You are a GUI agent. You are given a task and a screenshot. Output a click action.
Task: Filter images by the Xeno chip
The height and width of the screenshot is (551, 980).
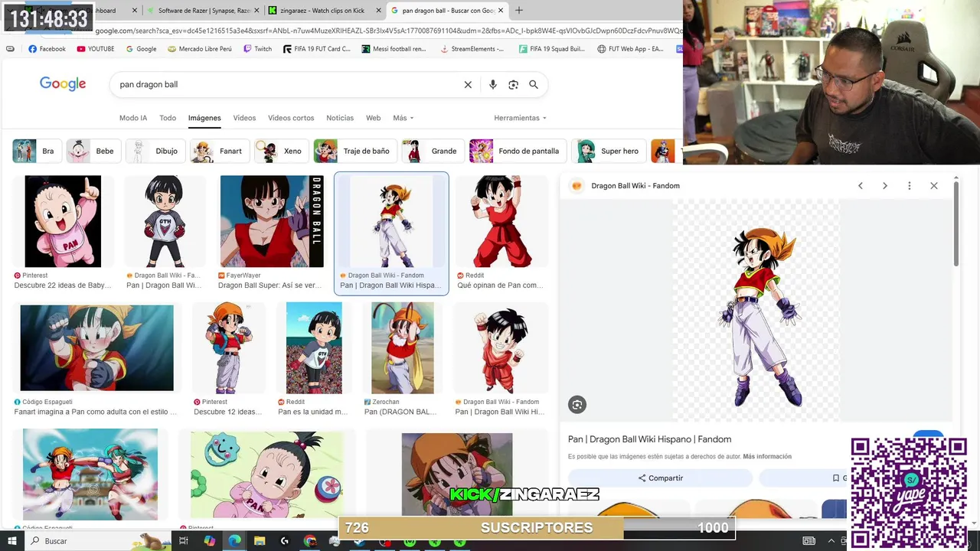pyautogui.click(x=281, y=152)
